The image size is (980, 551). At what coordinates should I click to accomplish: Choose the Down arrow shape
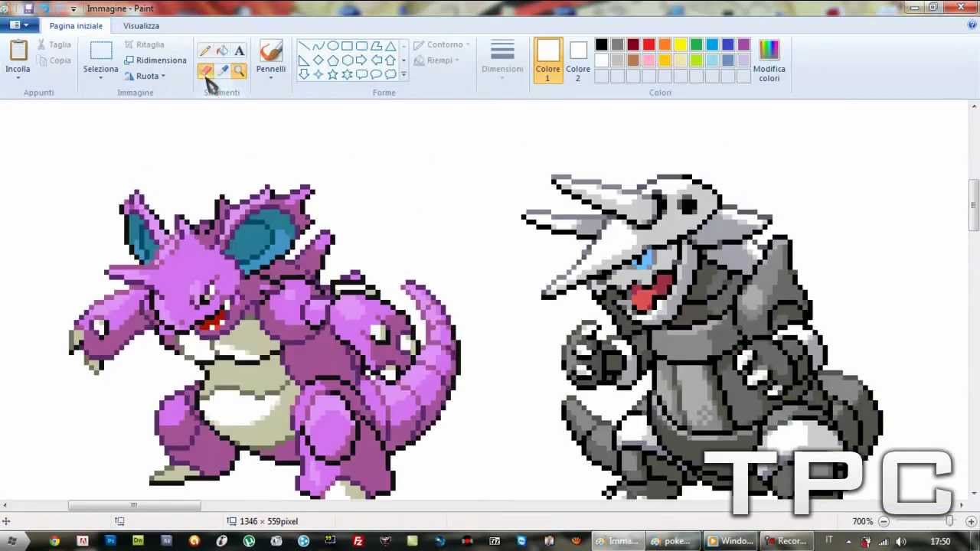(304, 74)
